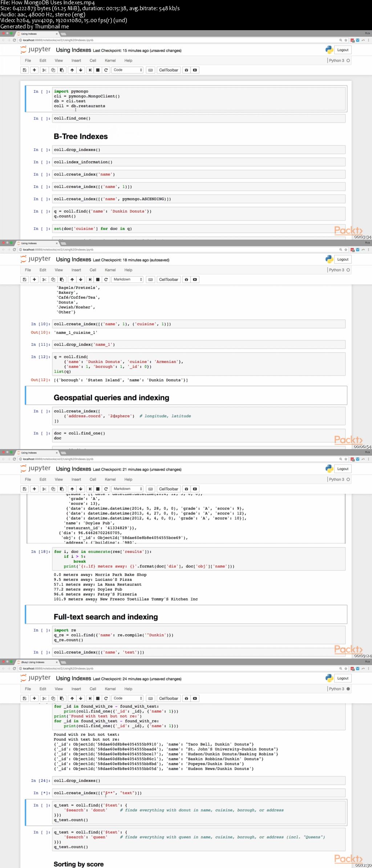Viewport: 372px width, 868px height.
Task: Click the output text 'name_1_cuisine_1'
Action: [x=76, y=333]
